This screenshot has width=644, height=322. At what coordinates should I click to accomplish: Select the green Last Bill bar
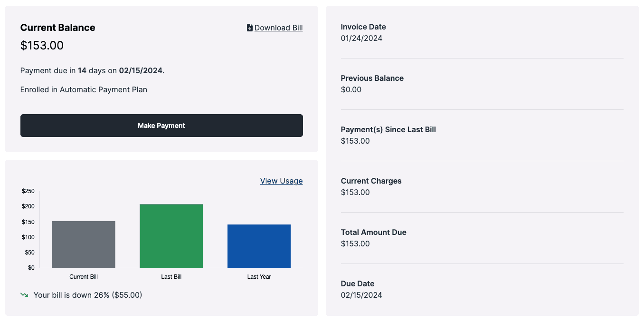tap(171, 236)
